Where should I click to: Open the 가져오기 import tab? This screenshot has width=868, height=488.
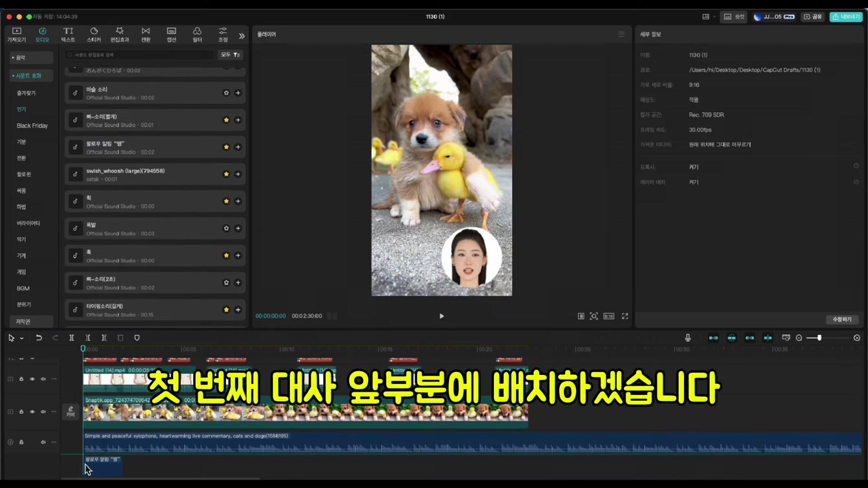click(17, 35)
